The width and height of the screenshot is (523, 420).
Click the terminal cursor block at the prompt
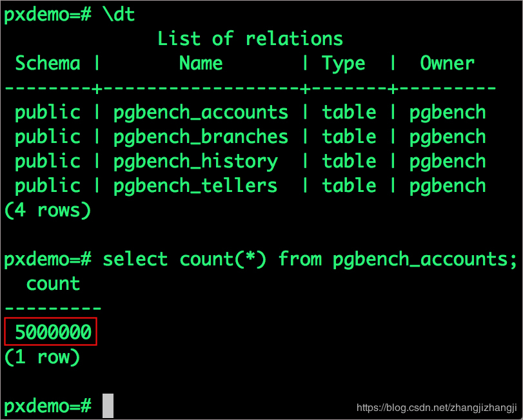(108, 406)
